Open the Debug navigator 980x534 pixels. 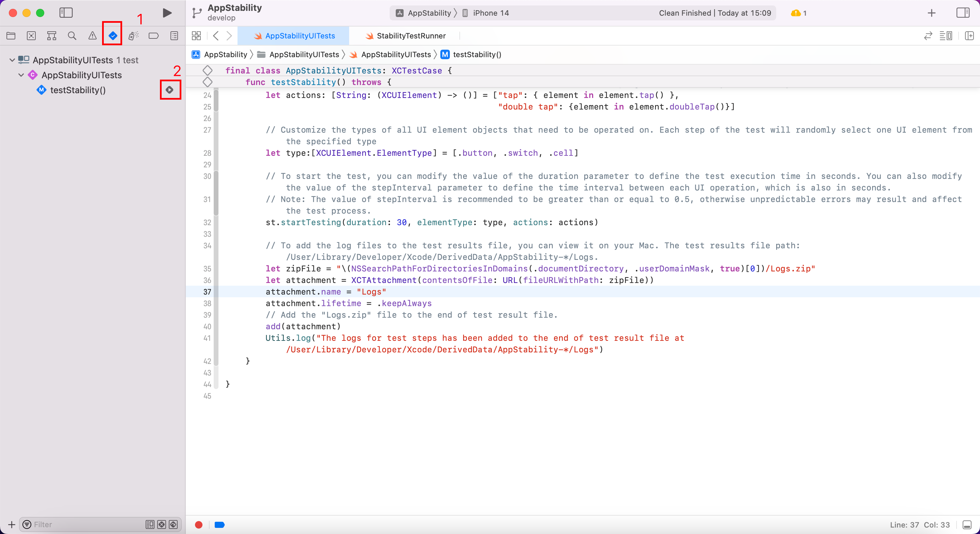coord(133,36)
